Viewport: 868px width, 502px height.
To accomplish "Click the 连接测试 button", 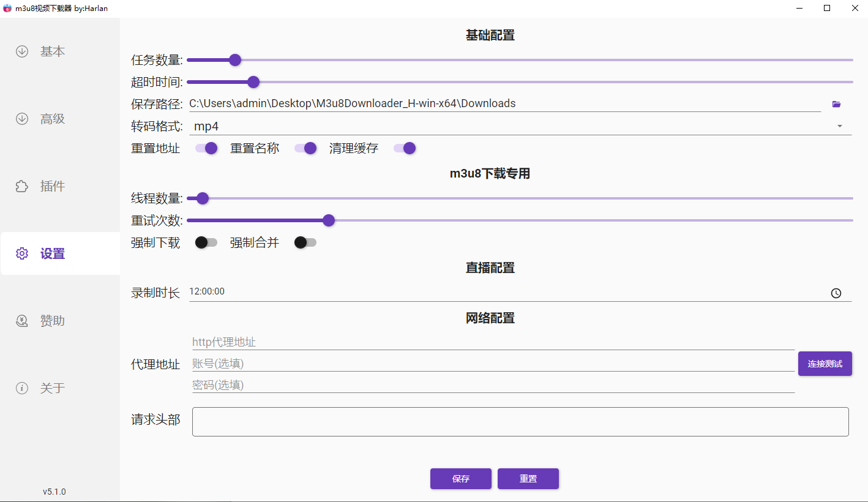I will tap(825, 364).
